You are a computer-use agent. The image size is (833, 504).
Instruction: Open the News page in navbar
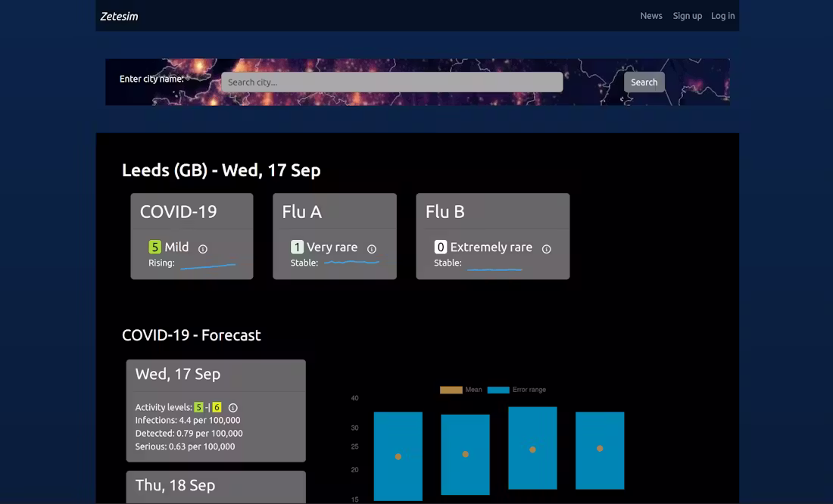click(x=651, y=16)
